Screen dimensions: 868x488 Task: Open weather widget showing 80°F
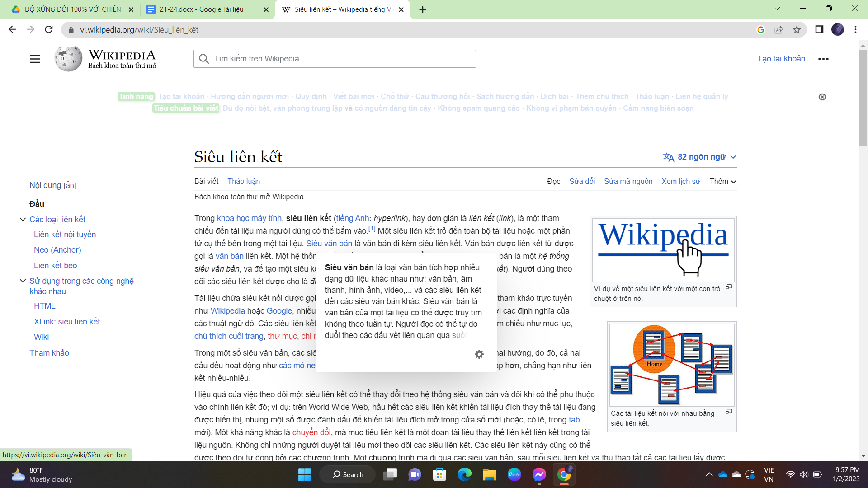(x=42, y=474)
